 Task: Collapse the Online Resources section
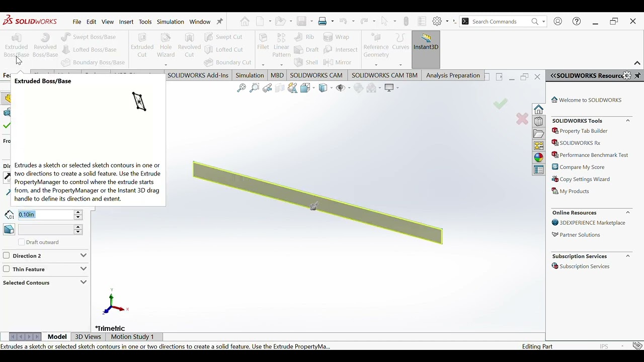click(628, 213)
